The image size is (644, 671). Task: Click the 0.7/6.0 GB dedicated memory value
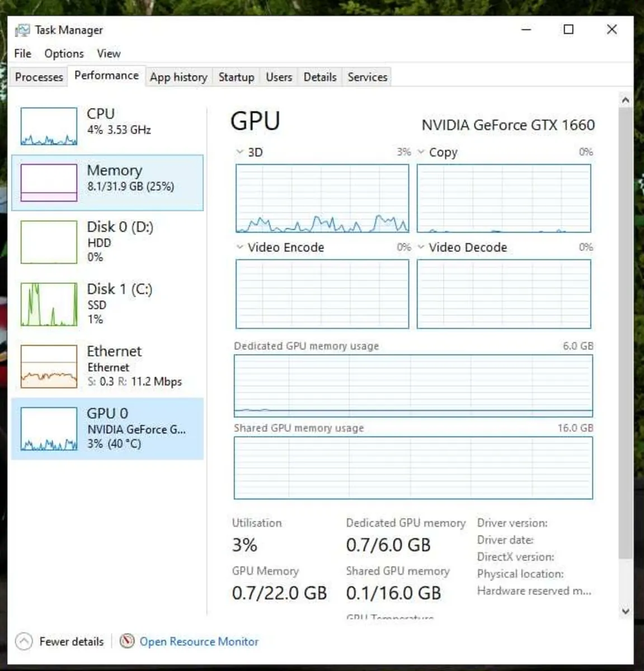point(388,545)
